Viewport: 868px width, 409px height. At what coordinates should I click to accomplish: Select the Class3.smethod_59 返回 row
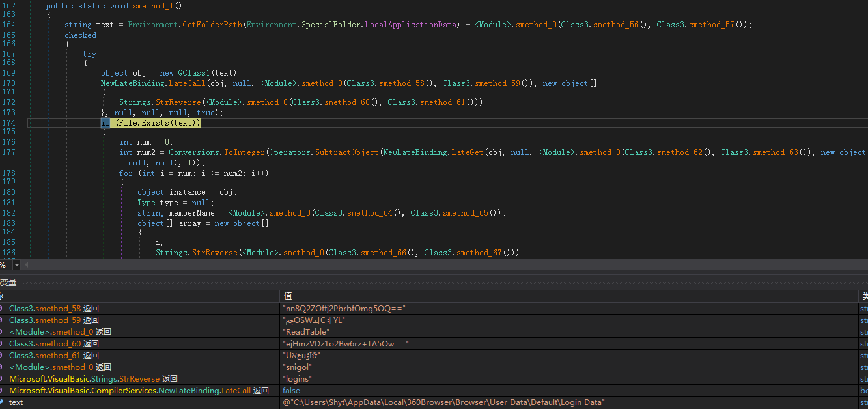tap(54, 320)
